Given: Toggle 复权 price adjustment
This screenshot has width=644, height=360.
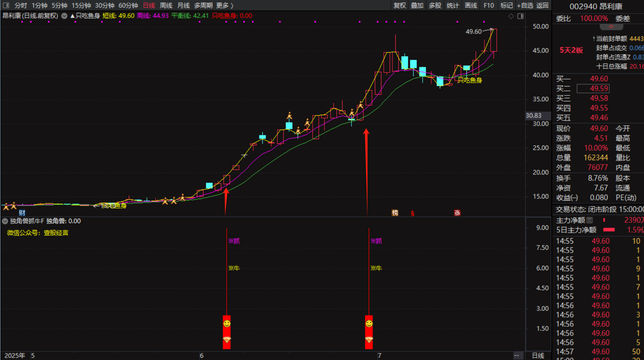Looking at the screenshot, I should point(399,5).
